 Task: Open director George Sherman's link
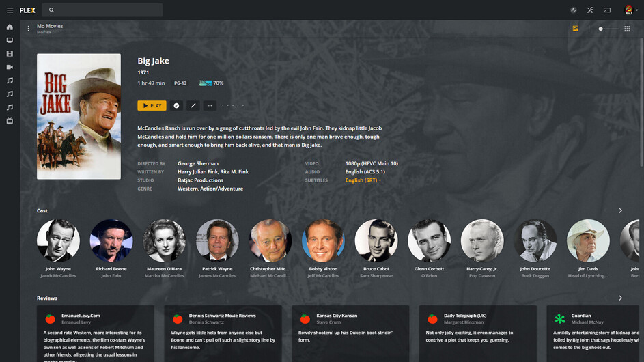click(x=198, y=163)
